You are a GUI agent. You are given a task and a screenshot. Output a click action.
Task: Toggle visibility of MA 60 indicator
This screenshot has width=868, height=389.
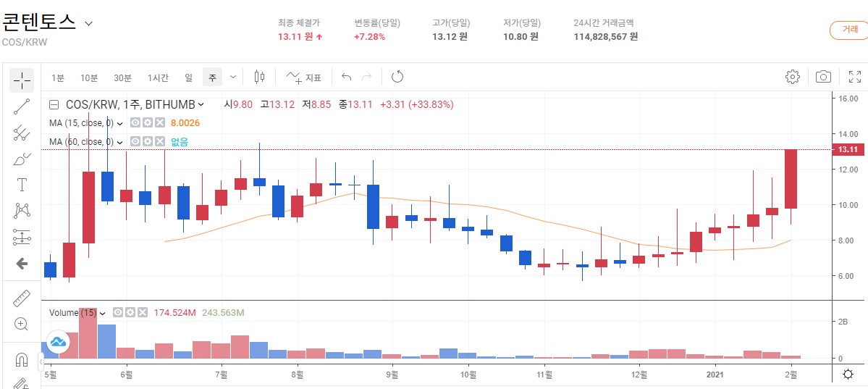click(135, 141)
